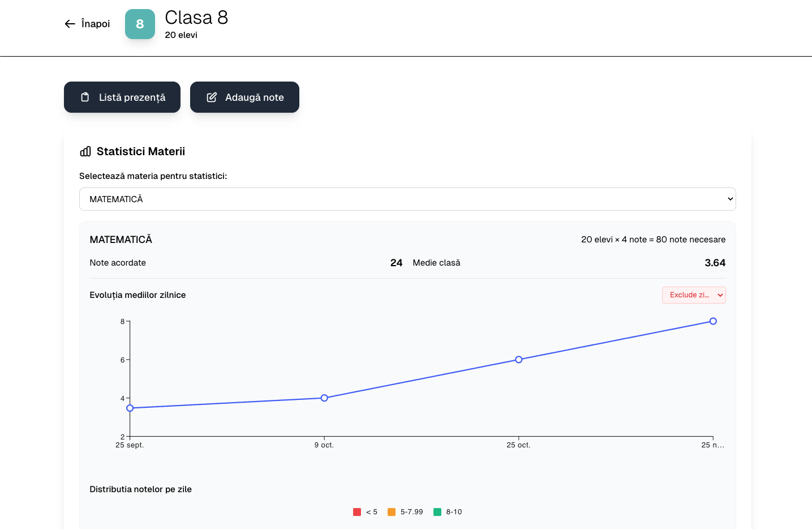812x529 pixels.
Task: Click the chevron arrow of subject selector
Action: click(x=730, y=199)
